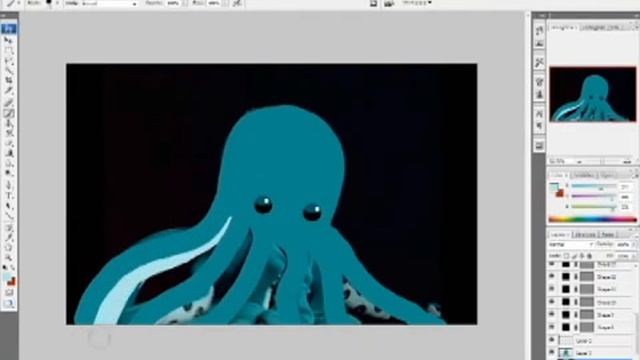640x360 pixels.
Task: Reset default colors in toolbox
Action: [5, 268]
